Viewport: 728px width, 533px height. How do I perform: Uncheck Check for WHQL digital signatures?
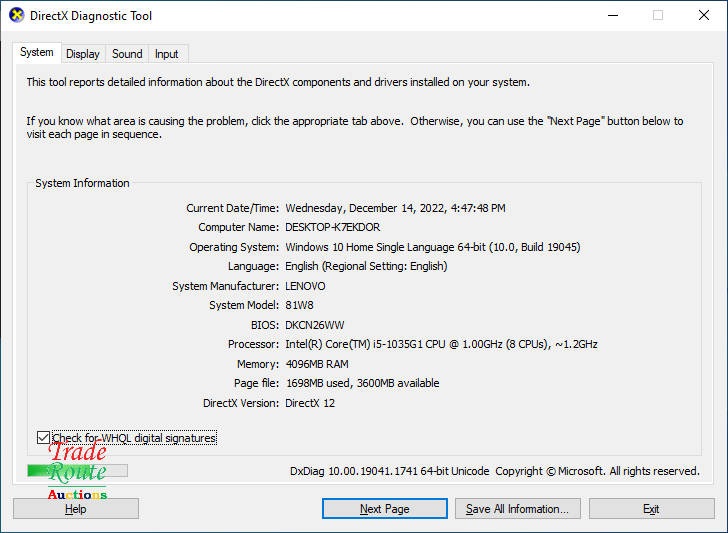43,438
